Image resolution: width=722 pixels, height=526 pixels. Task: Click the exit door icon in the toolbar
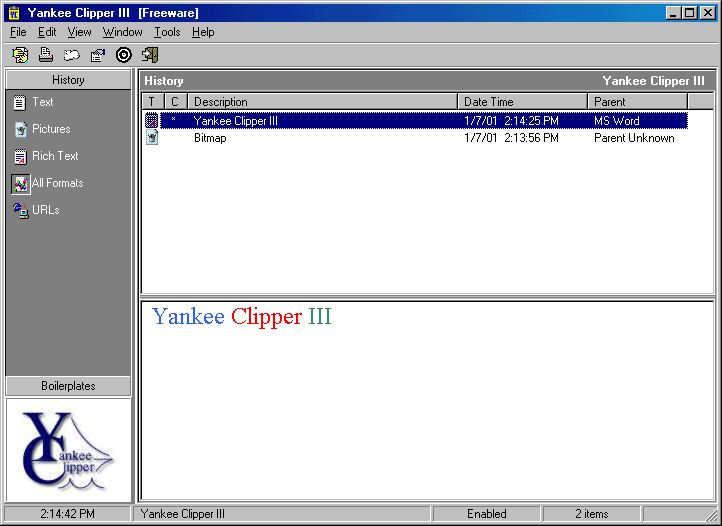click(x=150, y=54)
